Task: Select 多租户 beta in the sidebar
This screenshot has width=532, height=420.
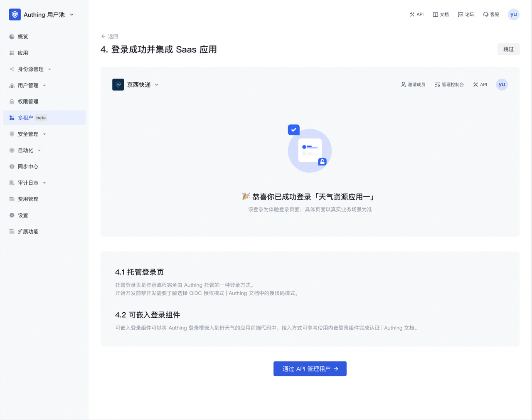Action: coord(26,118)
